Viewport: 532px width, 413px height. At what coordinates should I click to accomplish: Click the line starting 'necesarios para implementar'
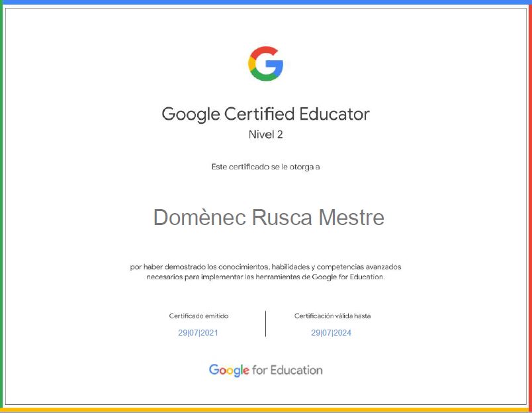pos(265,277)
